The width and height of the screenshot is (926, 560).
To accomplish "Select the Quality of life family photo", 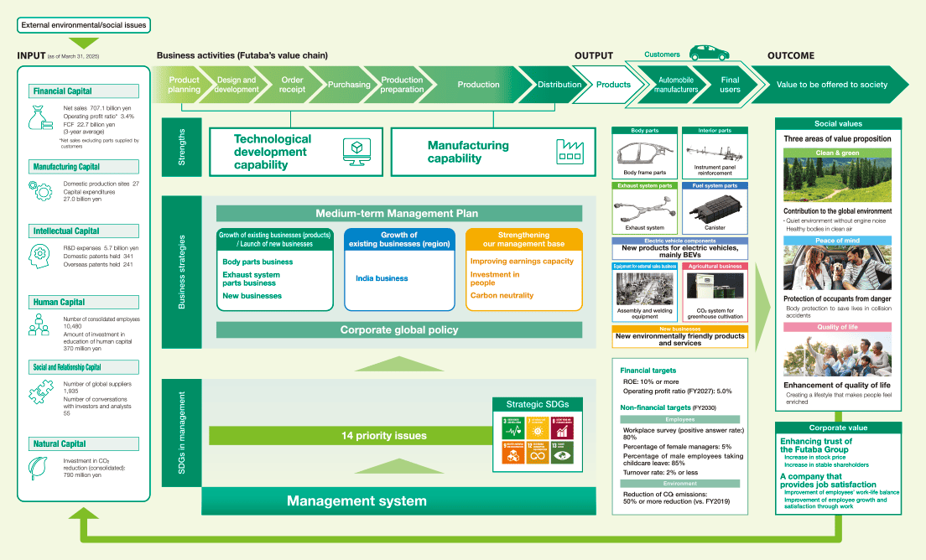I will [837, 355].
